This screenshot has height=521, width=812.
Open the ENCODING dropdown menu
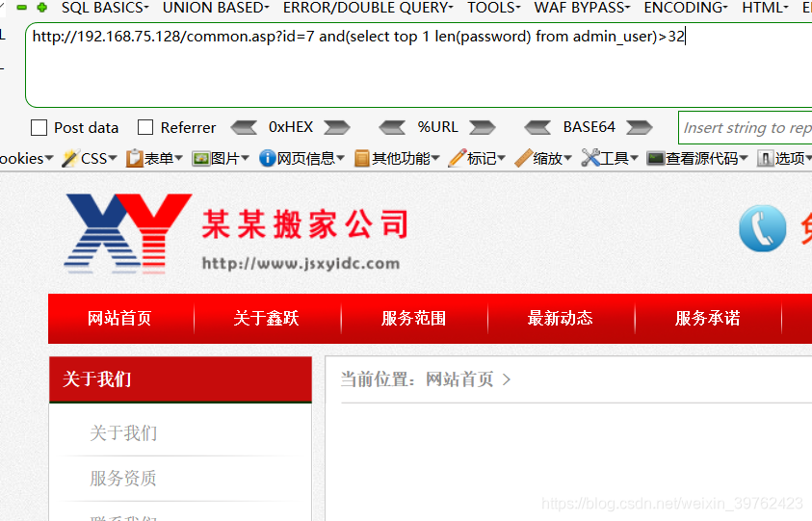686,8
